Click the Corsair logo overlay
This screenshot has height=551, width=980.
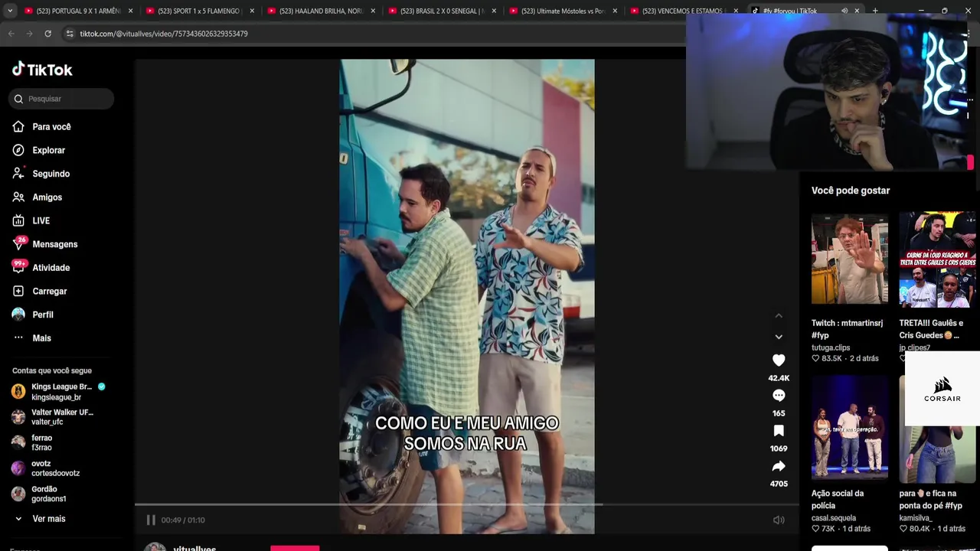[x=942, y=389]
